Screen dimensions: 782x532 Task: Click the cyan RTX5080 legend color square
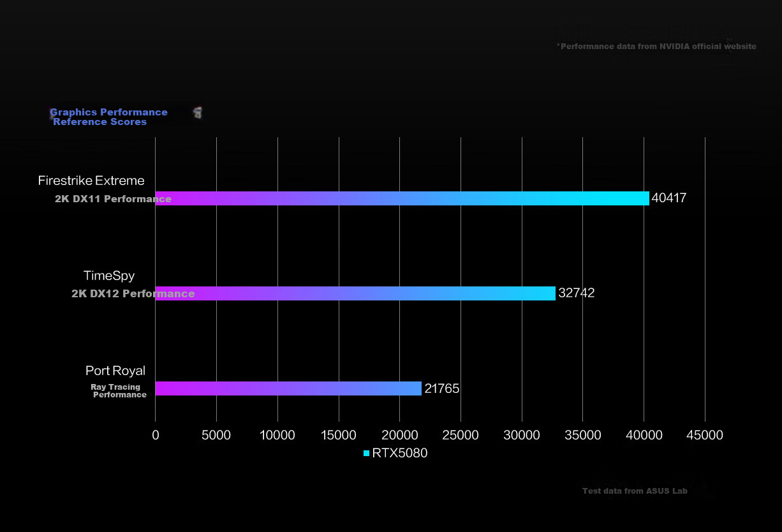(x=366, y=453)
